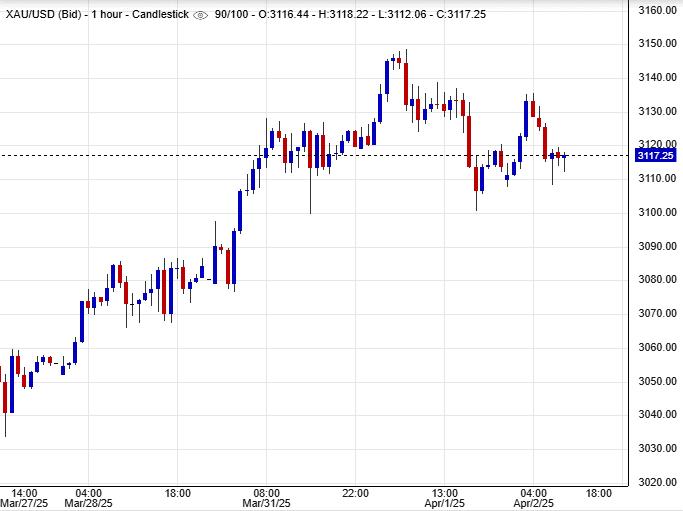Click the 04:00 Apr/2/25 time label

[x=533, y=498]
